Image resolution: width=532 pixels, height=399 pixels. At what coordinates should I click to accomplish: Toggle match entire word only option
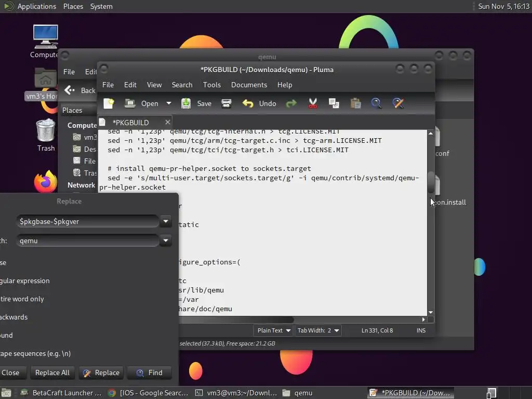tap(22, 299)
